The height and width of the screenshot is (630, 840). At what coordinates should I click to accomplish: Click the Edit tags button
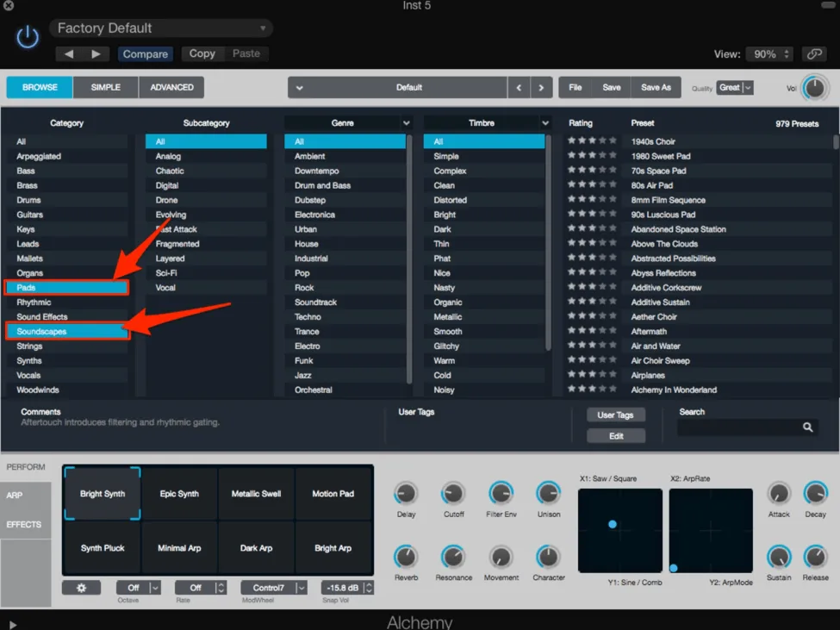point(616,436)
